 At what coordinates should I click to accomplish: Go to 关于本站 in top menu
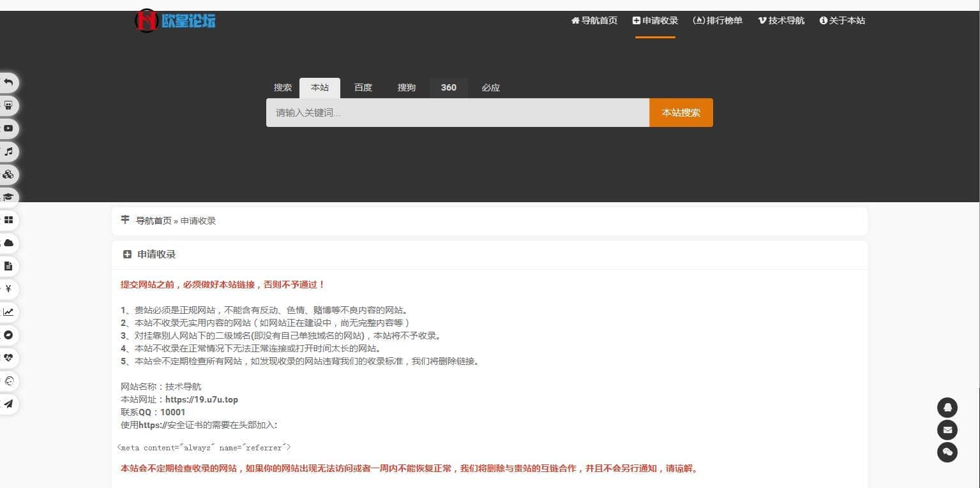(x=842, y=20)
